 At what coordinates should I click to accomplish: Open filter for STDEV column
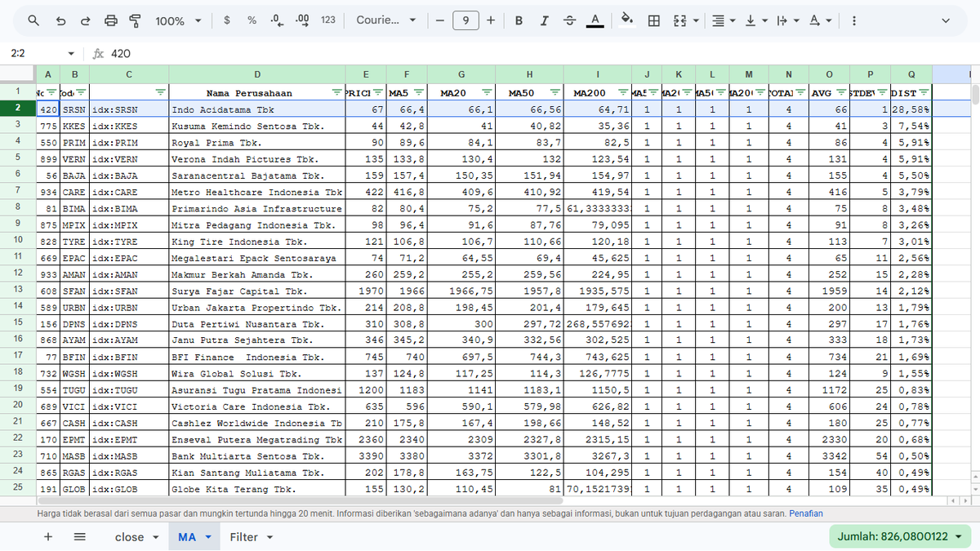[x=883, y=92]
